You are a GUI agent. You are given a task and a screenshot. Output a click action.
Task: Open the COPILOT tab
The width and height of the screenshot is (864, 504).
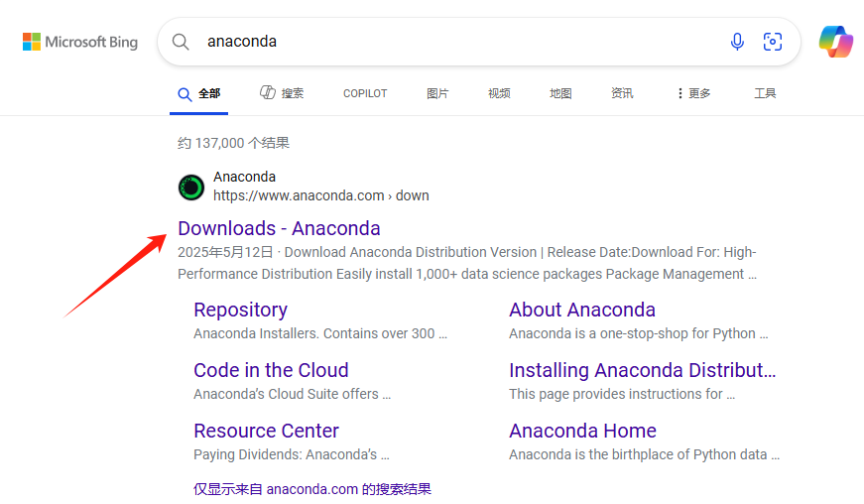[x=365, y=93]
